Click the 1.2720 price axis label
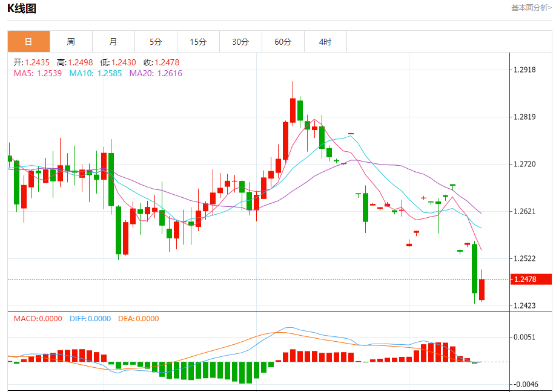Screen dimensions: 556x392 coord(525,165)
